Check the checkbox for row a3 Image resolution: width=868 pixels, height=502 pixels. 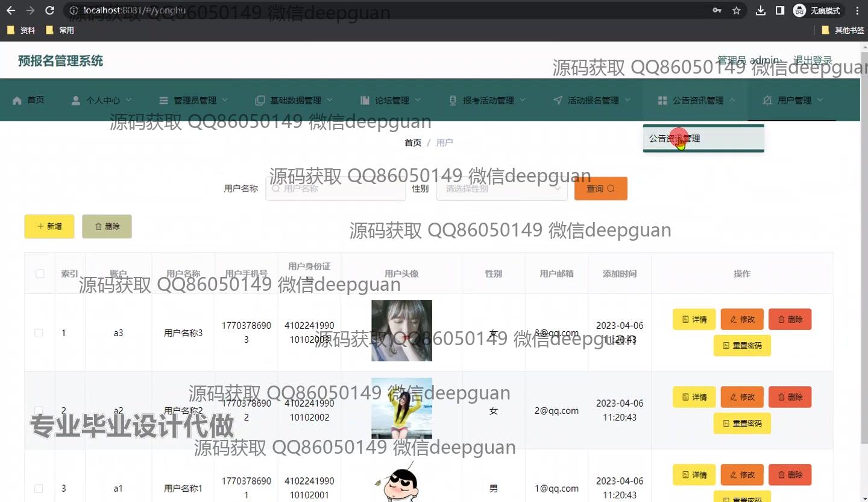(39, 333)
